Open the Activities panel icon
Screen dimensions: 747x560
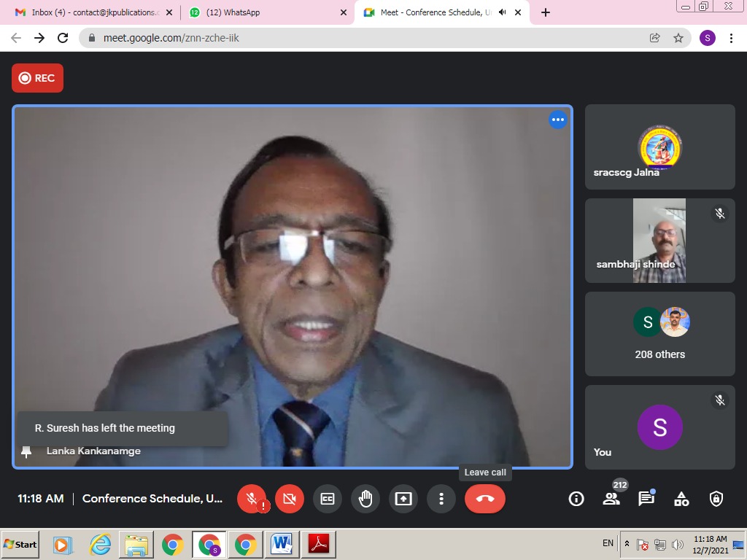tap(681, 499)
